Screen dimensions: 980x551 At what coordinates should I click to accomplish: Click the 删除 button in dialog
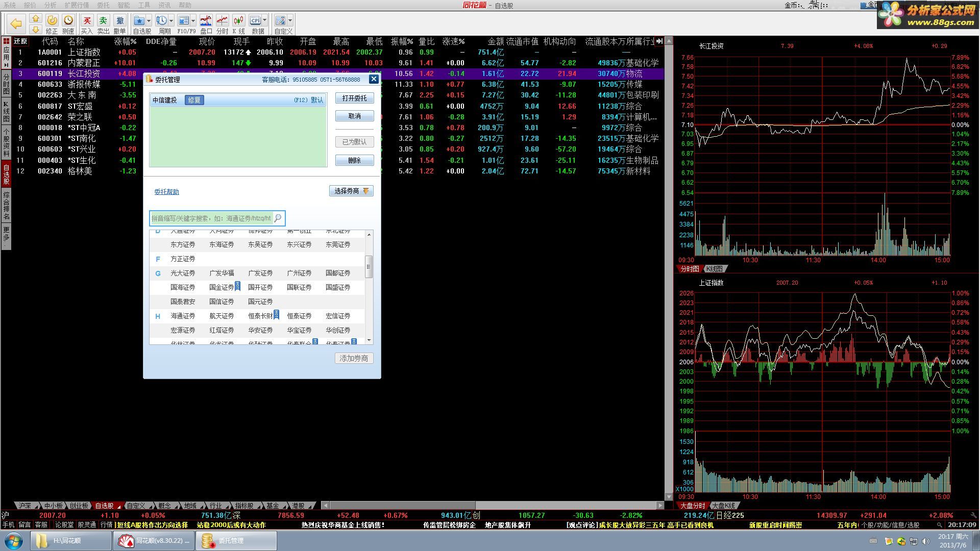point(355,160)
